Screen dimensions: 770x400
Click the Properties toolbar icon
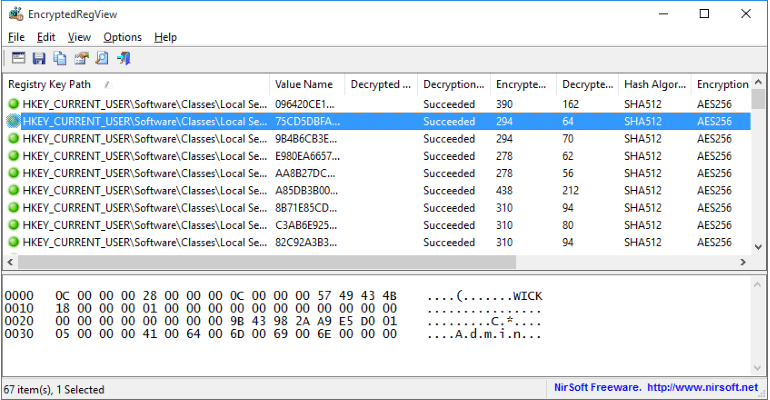(81, 59)
